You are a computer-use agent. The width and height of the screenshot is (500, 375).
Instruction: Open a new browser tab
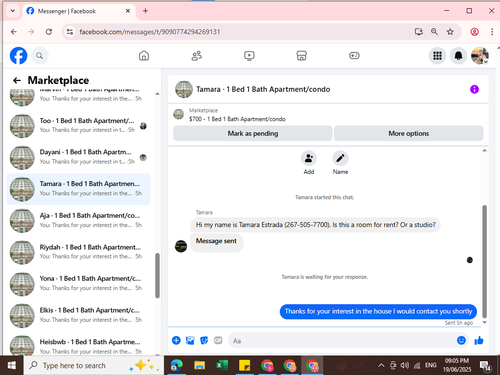pyautogui.click(x=145, y=11)
